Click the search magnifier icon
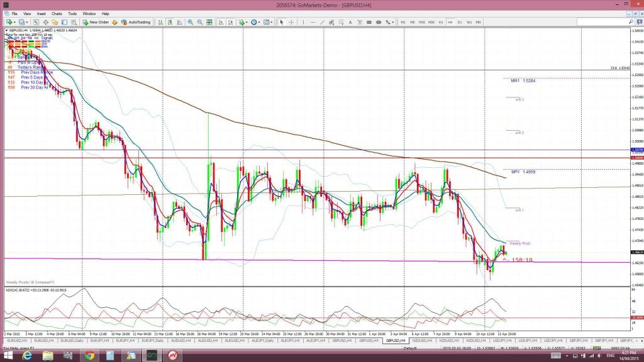The width and height of the screenshot is (644, 362). [631, 22]
